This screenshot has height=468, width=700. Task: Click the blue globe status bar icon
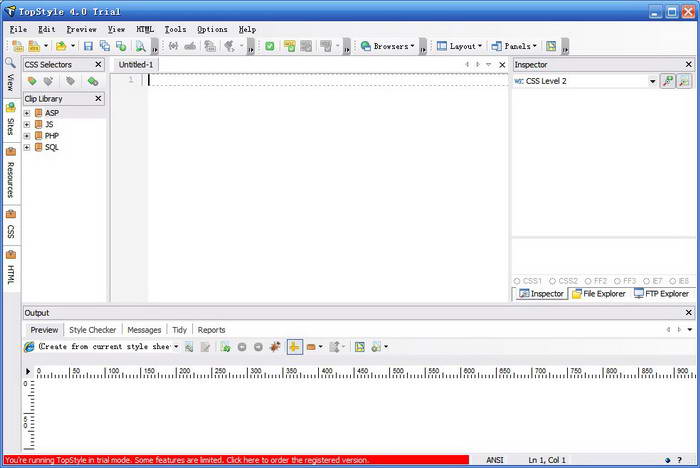(667, 460)
